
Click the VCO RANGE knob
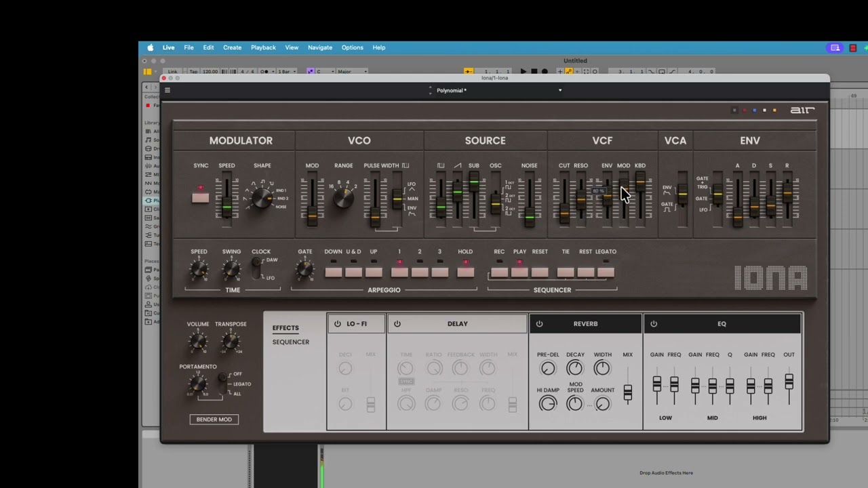pos(343,197)
